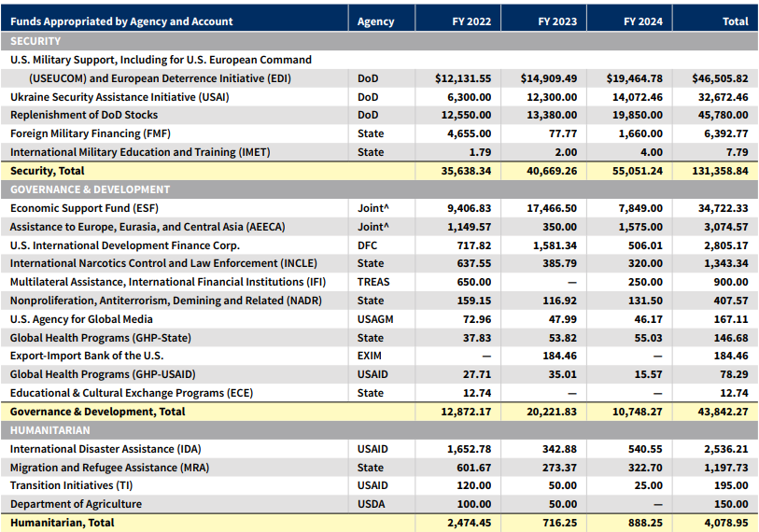Image resolution: width=759 pixels, height=532 pixels.
Task: Click the 'EXIM' agency cell
Action: [370, 356]
